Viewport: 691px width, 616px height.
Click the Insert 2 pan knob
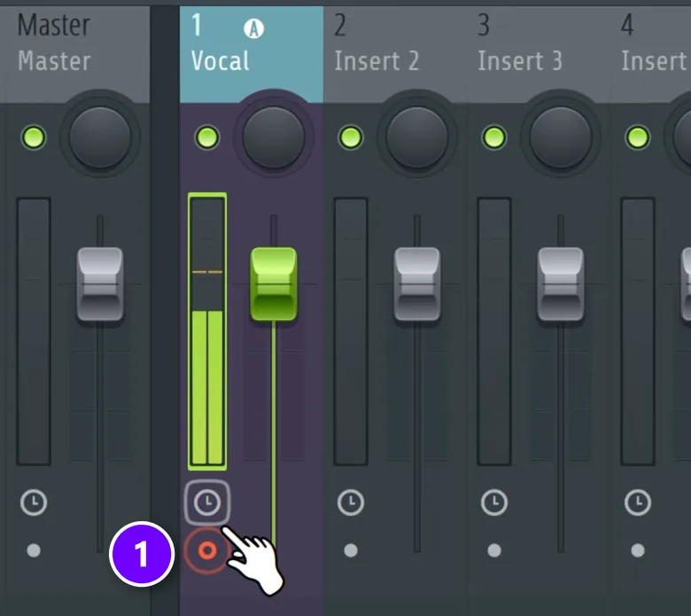coord(417,137)
